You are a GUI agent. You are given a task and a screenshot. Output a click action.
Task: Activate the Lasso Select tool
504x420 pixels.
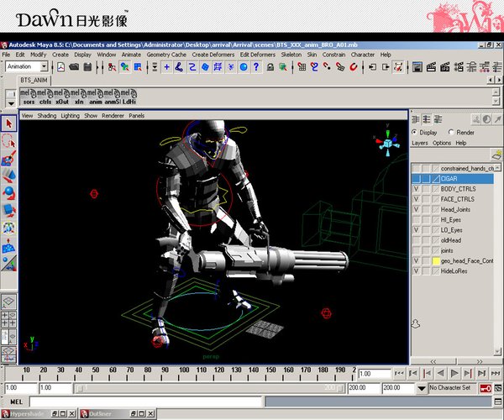(9, 141)
